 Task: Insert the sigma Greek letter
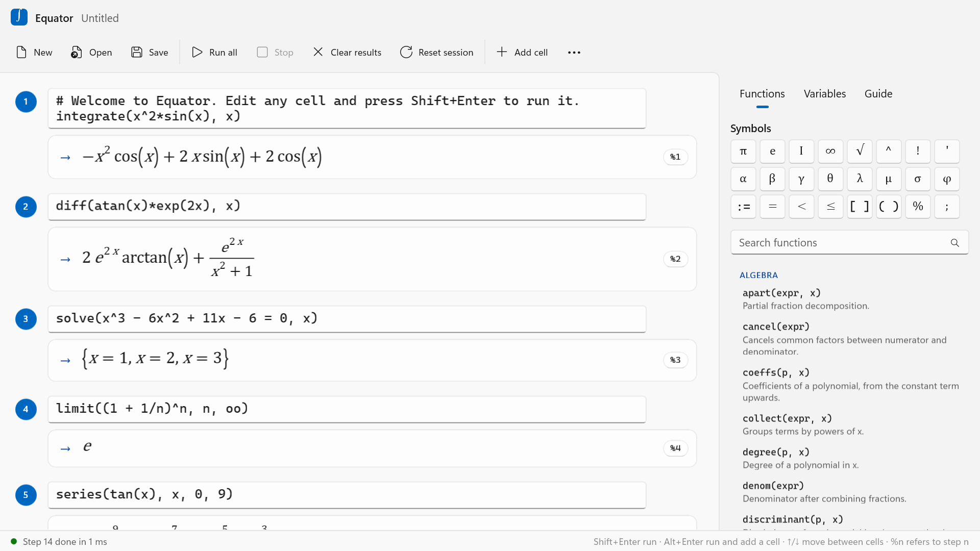pos(918,179)
